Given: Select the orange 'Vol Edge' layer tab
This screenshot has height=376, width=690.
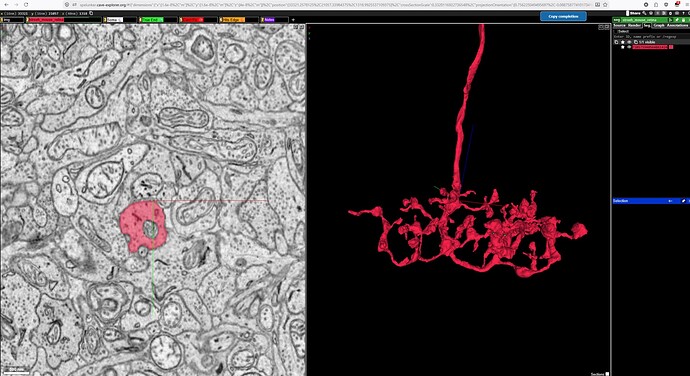Looking at the screenshot, I should click(239, 20).
